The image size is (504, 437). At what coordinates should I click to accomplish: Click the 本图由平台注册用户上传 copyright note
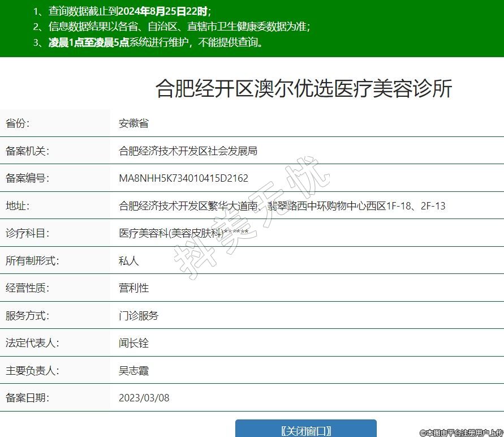[461, 432]
